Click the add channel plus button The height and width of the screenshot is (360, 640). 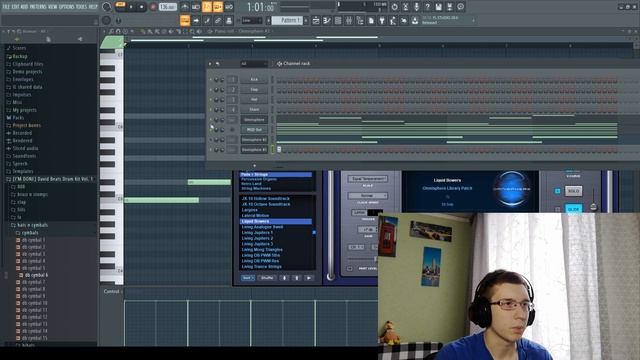(254, 166)
